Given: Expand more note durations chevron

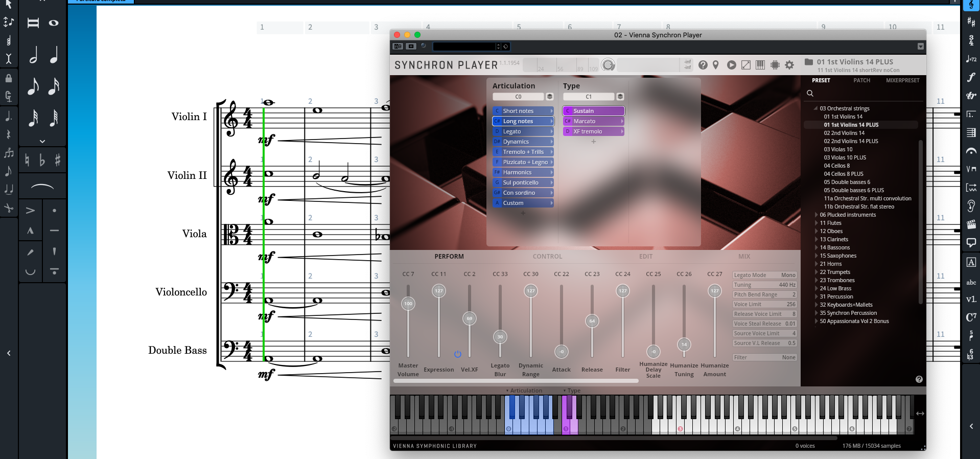Looking at the screenshot, I should (42, 141).
